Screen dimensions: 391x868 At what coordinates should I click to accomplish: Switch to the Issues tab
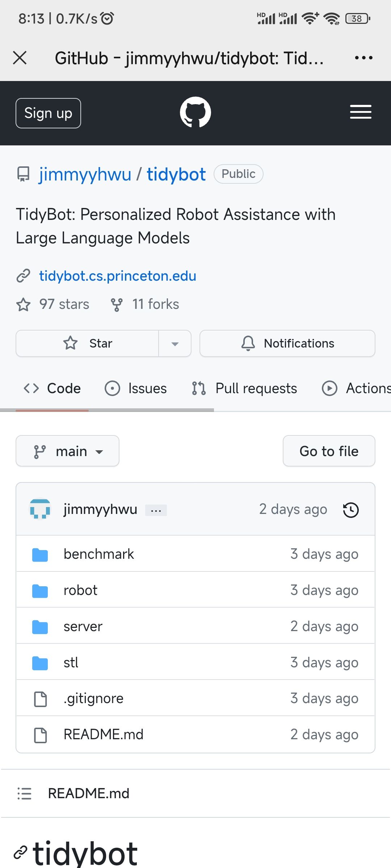(136, 388)
